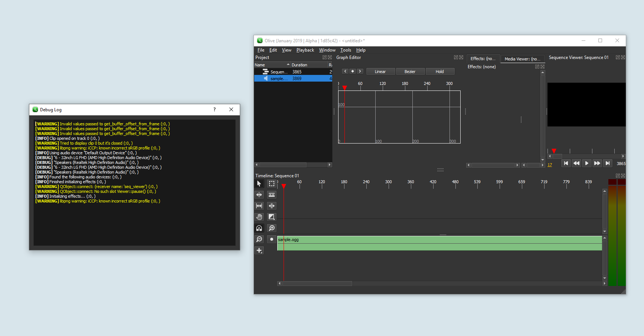The image size is (644, 336).
Task: Select the sample audio file in Project panel
Action: [x=293, y=79]
